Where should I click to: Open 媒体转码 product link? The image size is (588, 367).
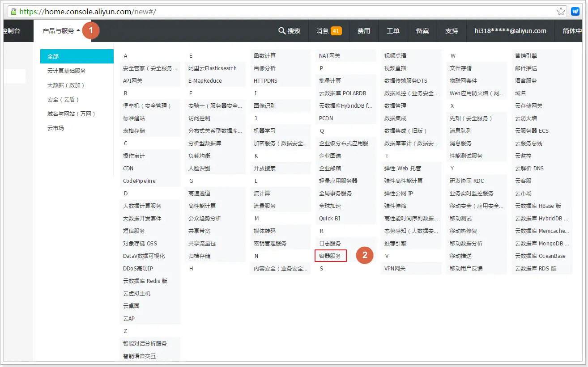pyautogui.click(x=264, y=231)
